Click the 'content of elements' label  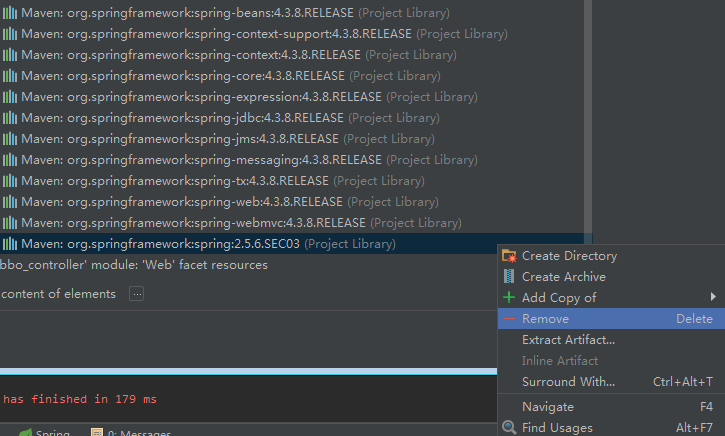click(x=58, y=294)
